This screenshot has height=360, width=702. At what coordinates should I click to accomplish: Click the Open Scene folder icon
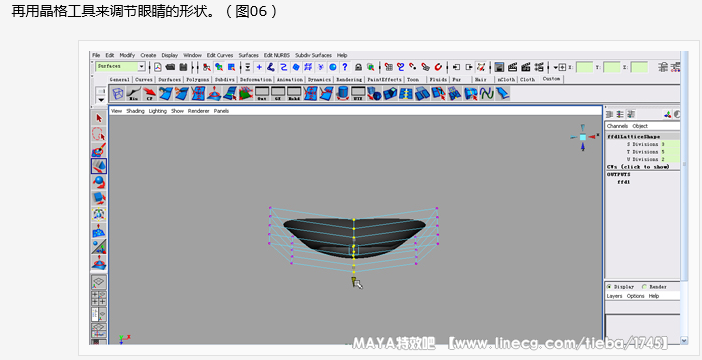coord(170,67)
